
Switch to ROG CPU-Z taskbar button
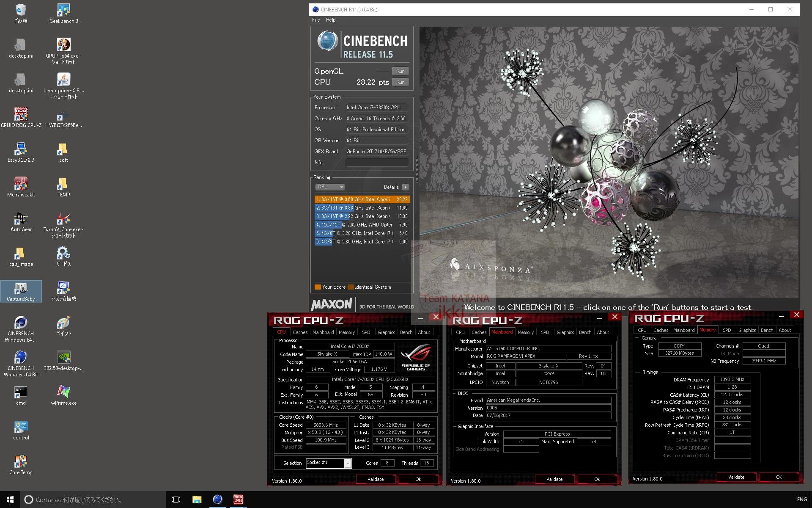pyautogui.click(x=238, y=500)
